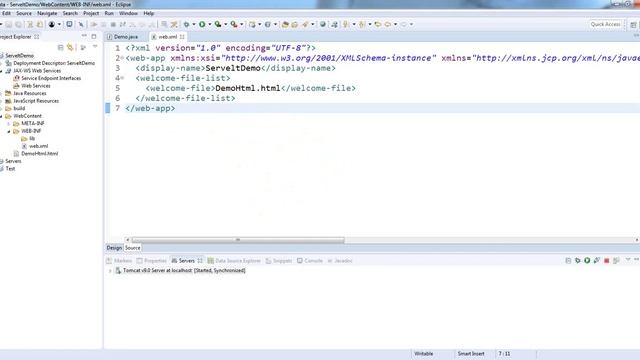Image resolution: width=640 pixels, height=360 pixels.
Task: Select the WebContent folder
Action: (x=27, y=116)
